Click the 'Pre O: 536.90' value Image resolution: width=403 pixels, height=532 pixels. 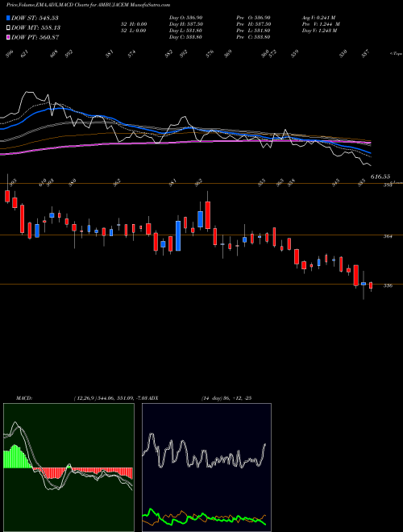pos(253,18)
